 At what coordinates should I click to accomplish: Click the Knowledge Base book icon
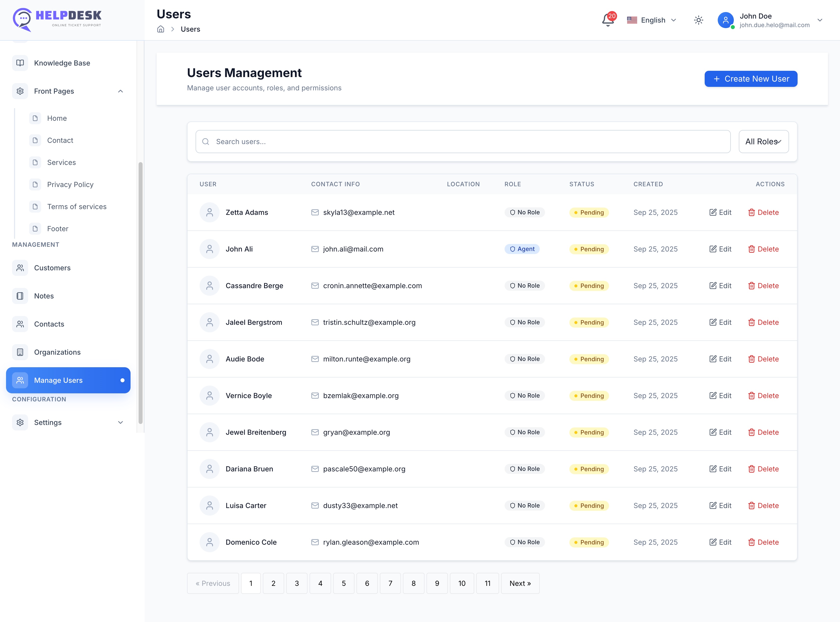pos(20,63)
